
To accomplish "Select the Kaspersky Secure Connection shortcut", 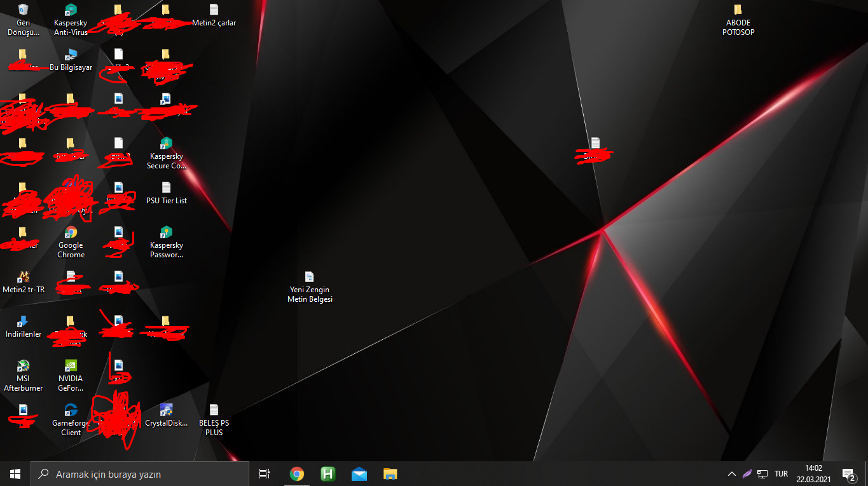I will [x=166, y=153].
